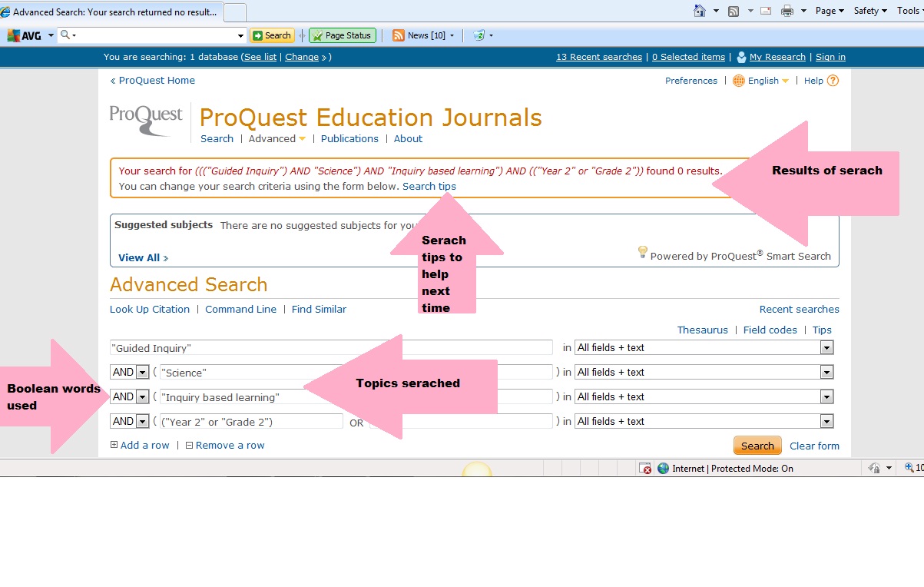Screen dimensions: 924x587
Task: Click the My Research person icon
Action: 740,56
